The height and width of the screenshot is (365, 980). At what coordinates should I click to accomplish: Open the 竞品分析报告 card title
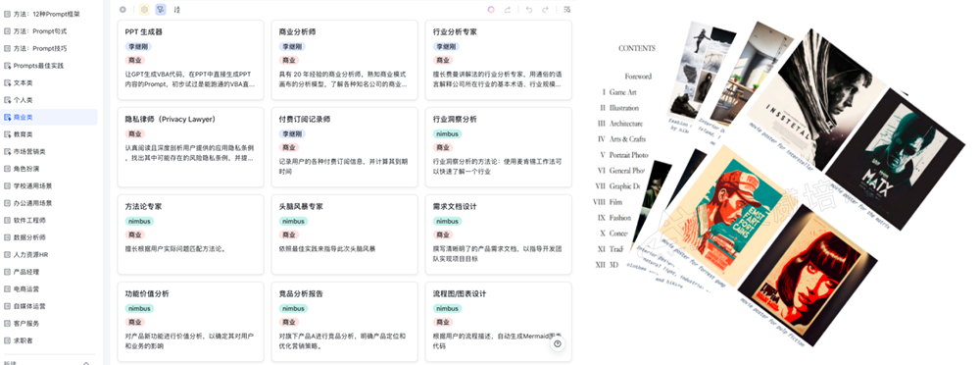pyautogui.click(x=301, y=293)
